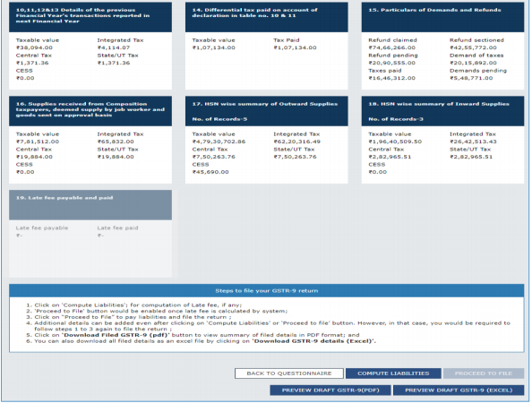This screenshot has height=403, width=532.
Task: Click Integrated Tax value ₹4,114.07
Action: pyautogui.click(x=114, y=47)
